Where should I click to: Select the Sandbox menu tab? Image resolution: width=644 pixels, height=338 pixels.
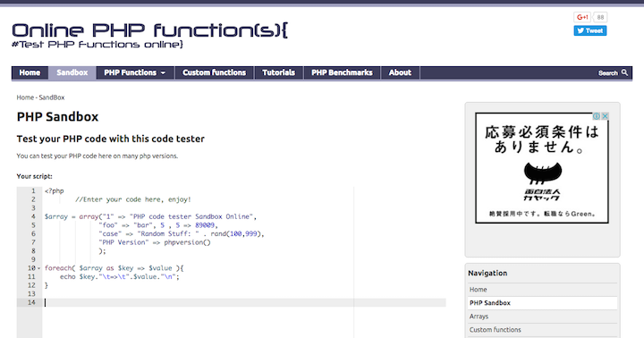72,72
